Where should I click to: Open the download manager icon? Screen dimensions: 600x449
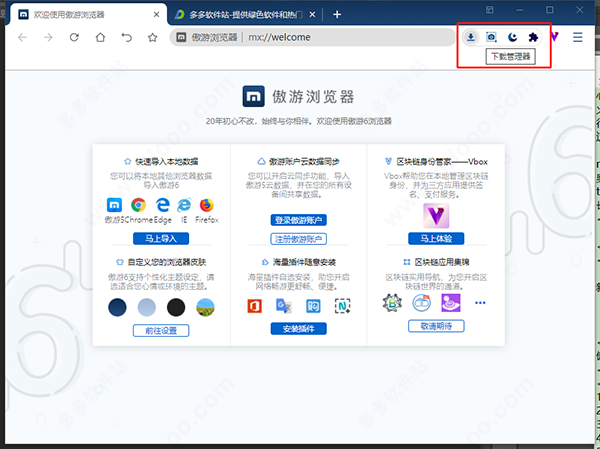471,37
